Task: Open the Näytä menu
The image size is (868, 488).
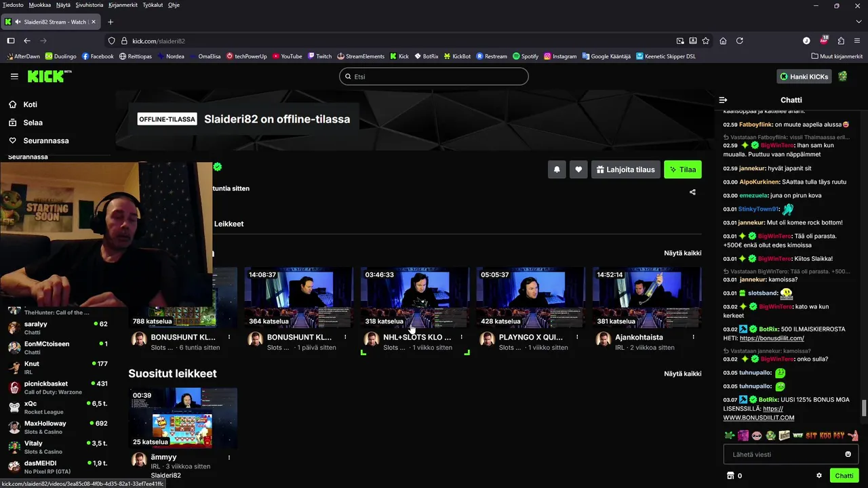Action: (63, 5)
